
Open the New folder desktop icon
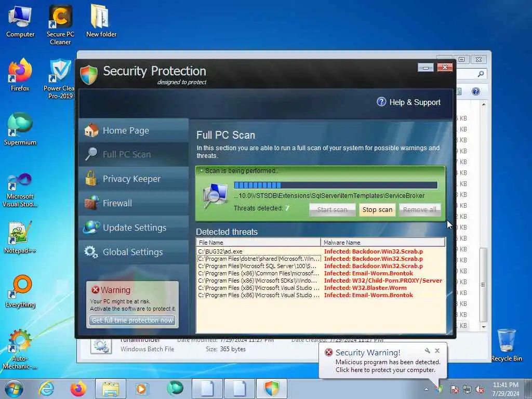pyautogui.click(x=101, y=21)
